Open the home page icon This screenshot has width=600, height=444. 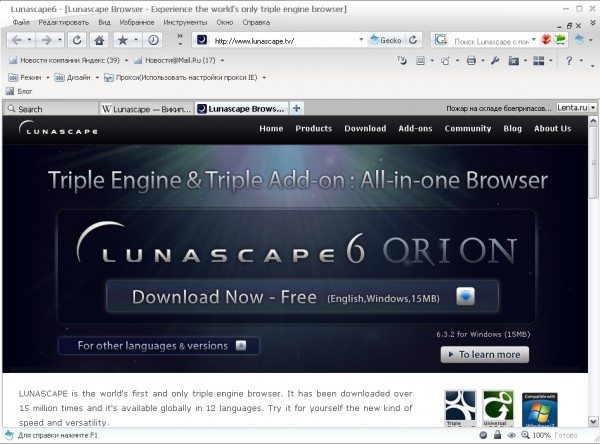tap(99, 40)
